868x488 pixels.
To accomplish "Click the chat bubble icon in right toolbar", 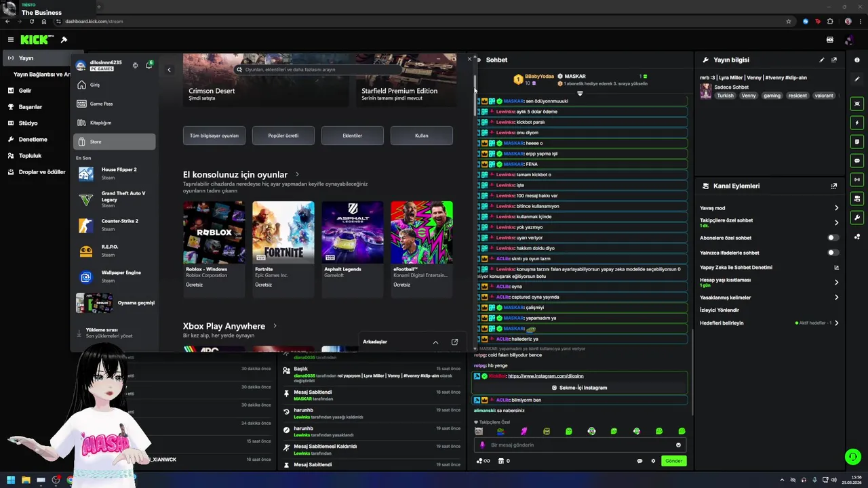I will pyautogui.click(x=857, y=161).
